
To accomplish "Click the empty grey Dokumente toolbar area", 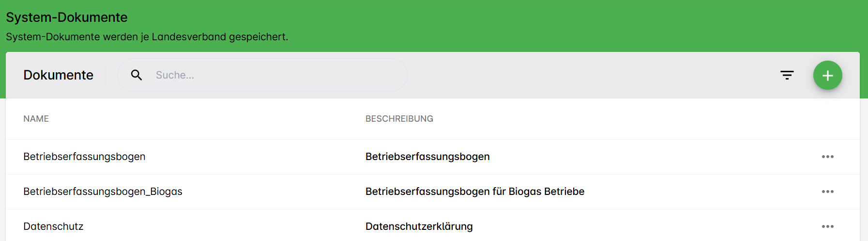I will click(581, 75).
